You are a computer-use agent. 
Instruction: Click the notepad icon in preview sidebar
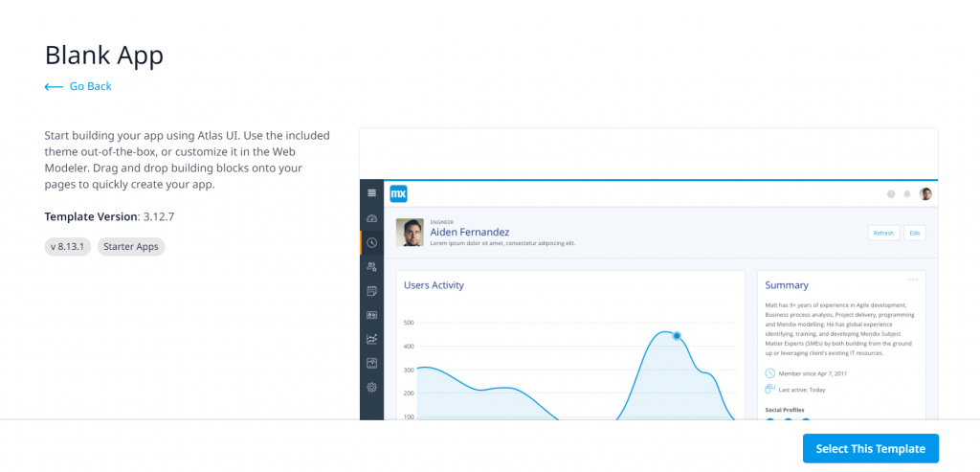[372, 291]
